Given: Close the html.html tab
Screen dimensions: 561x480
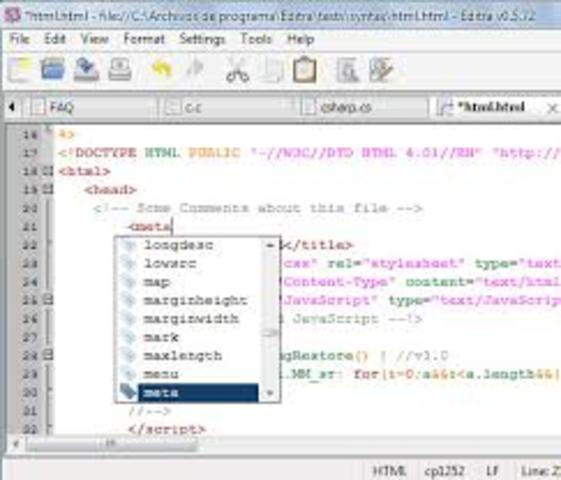Looking at the screenshot, I should point(552,108).
